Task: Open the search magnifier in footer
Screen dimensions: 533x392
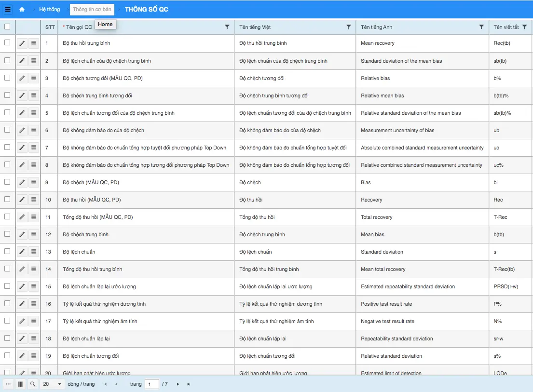Action: click(33, 384)
